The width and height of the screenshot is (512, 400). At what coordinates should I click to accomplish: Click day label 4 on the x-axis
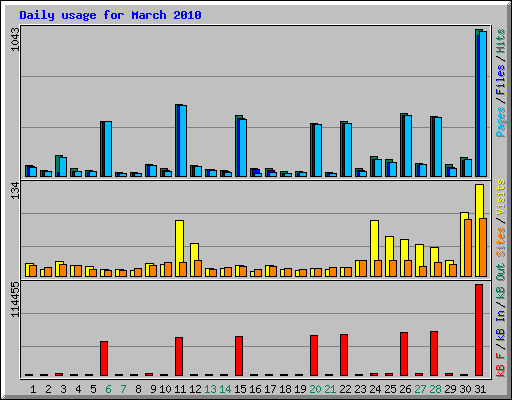click(78, 389)
